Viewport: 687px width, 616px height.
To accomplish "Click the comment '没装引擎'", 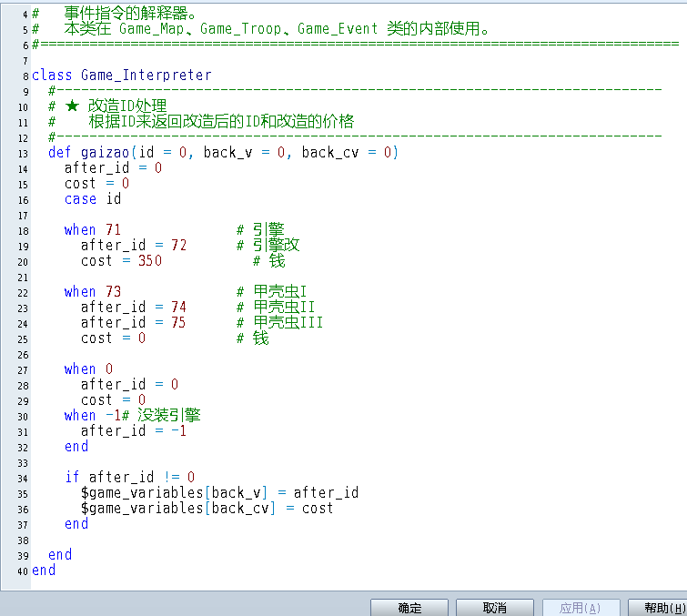I will (169, 415).
